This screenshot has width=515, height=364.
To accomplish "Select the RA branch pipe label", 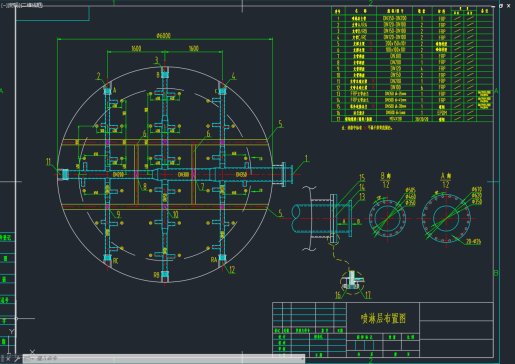I will click(x=214, y=259).
